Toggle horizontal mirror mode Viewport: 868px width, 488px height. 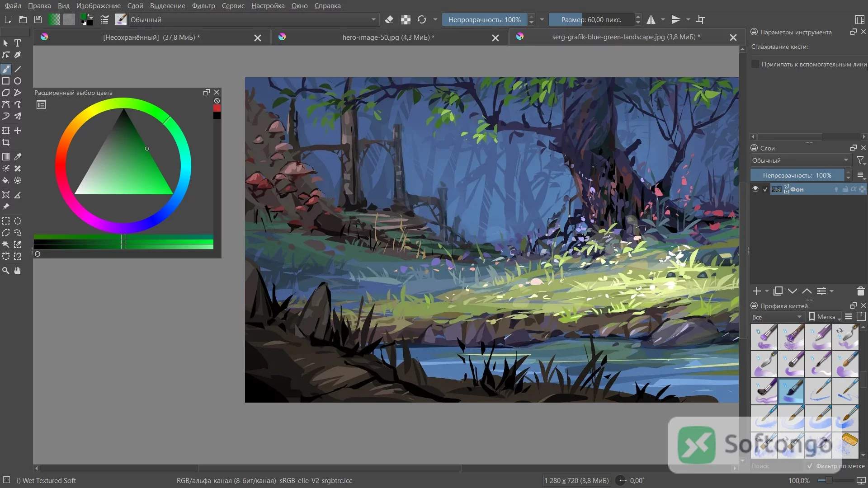coord(651,19)
